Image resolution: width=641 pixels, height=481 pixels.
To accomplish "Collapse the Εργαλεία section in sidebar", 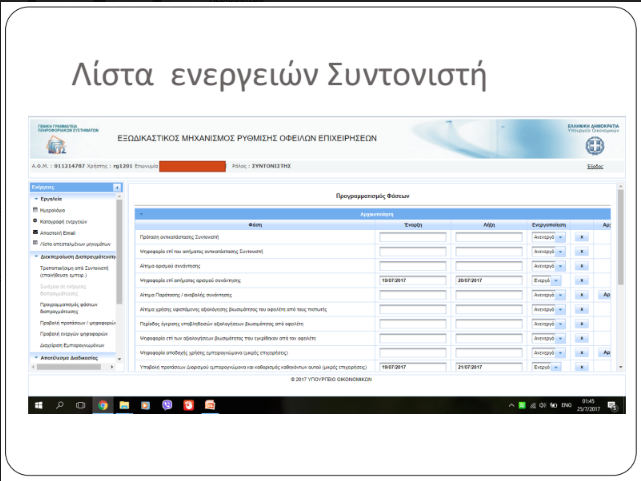I will tap(37, 199).
